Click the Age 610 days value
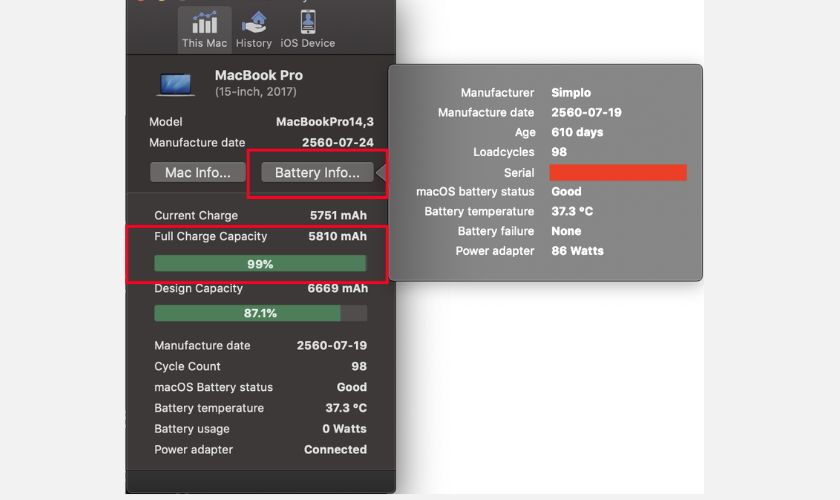 [577, 132]
